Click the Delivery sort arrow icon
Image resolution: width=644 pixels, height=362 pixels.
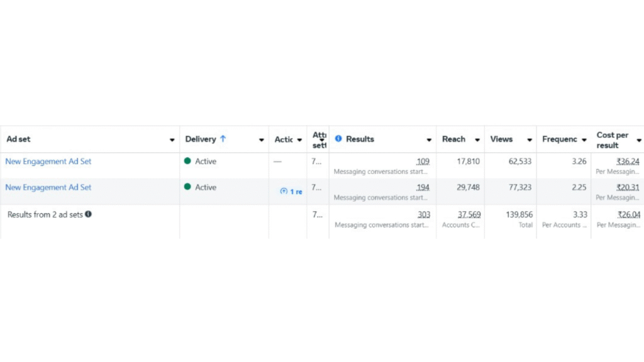[223, 139]
